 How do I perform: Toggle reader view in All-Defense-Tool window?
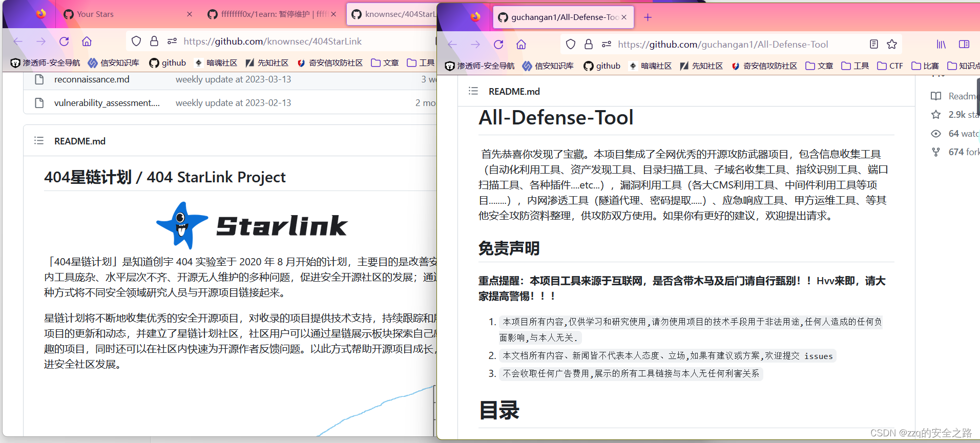(874, 45)
